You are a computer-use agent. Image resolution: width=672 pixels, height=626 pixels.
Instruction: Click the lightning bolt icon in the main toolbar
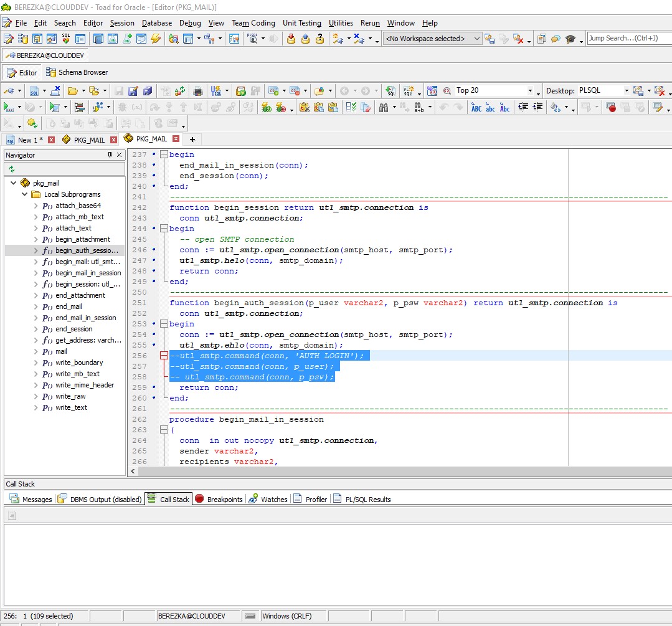coord(156,39)
